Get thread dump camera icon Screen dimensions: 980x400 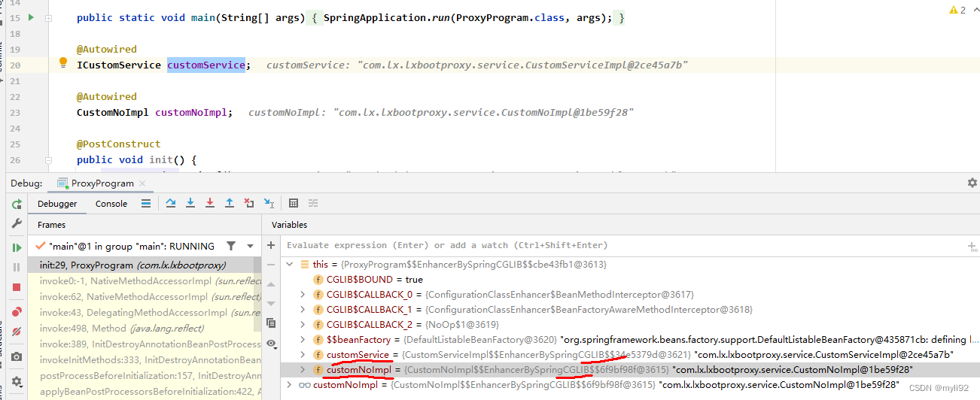tap(17, 356)
